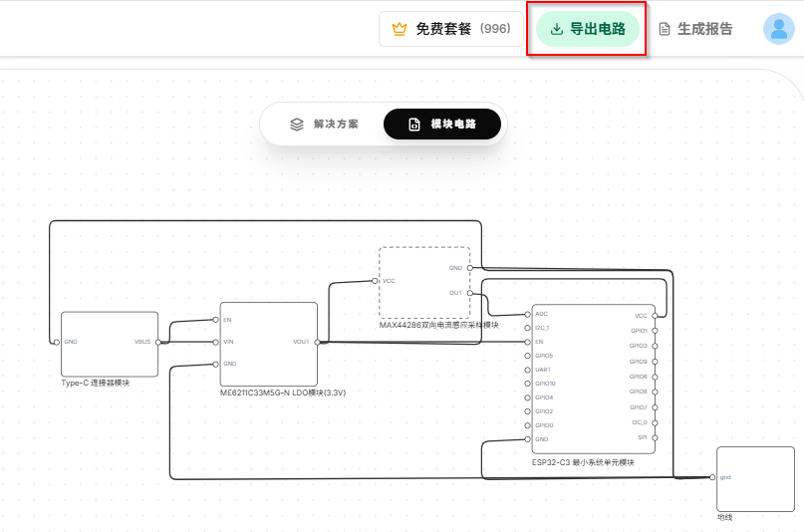Click the VCC pin on ESP32-C3 module
The image size is (804, 532).
[655, 316]
